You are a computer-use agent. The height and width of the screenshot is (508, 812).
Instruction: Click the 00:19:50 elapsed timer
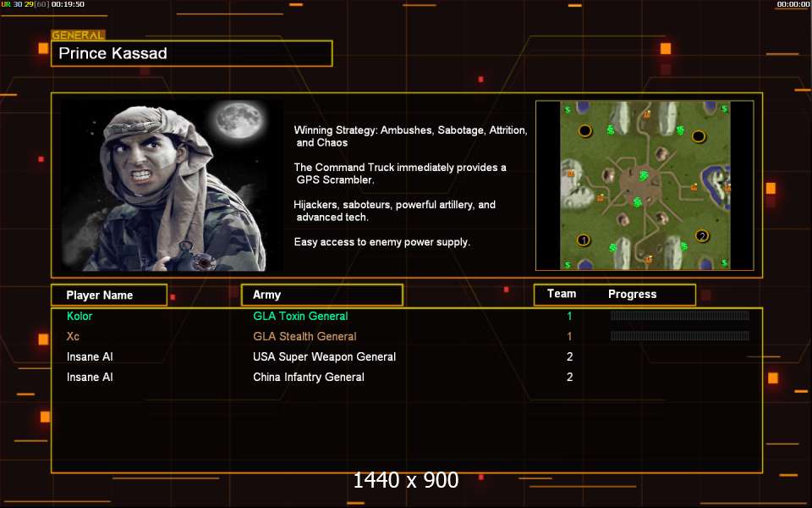[68, 4]
